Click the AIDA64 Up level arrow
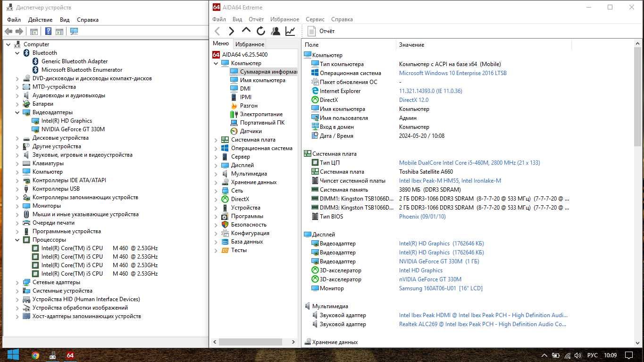The image size is (644, 362). pos(246,31)
